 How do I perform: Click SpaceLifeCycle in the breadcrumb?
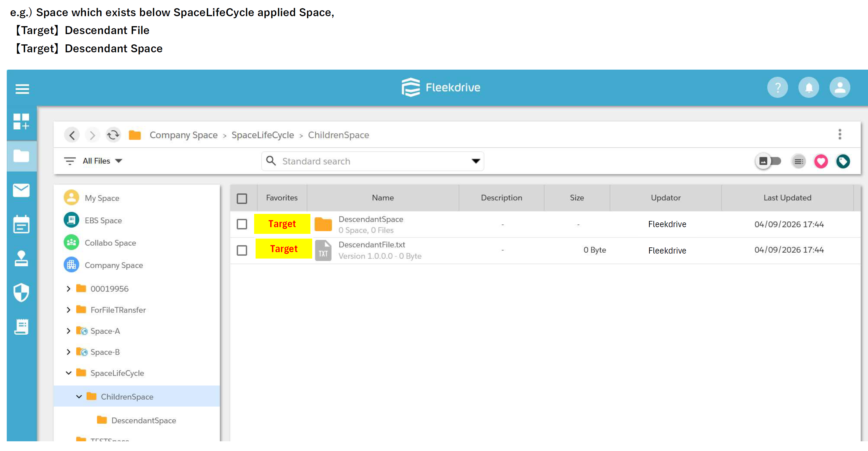click(263, 135)
